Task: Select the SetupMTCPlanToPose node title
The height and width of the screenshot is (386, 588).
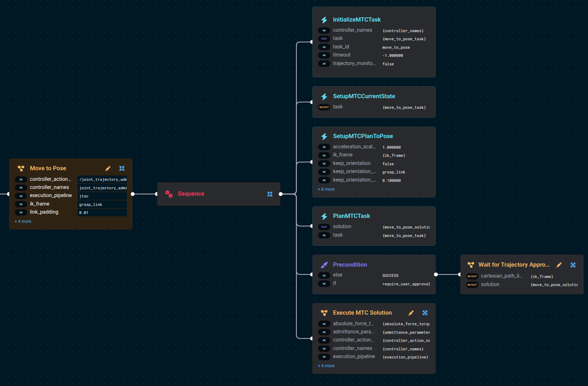Action: 363,136
